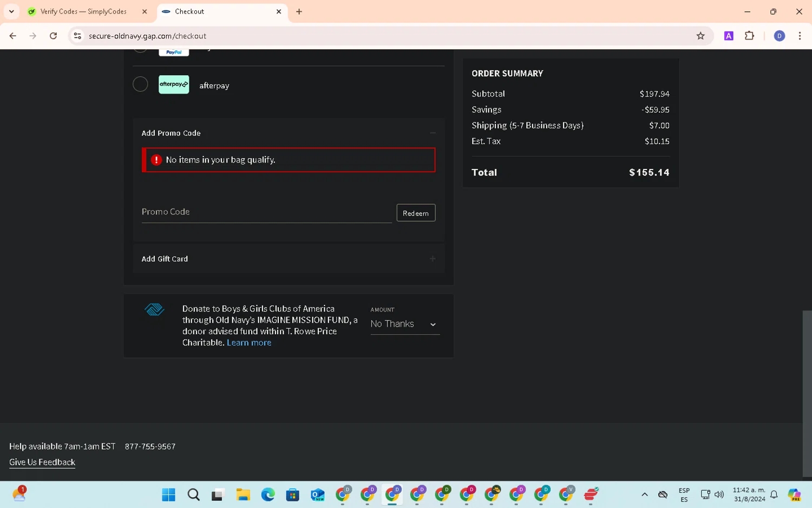Click the Boys & Girls Clubs logo
This screenshot has height=508, width=812.
coord(154,310)
